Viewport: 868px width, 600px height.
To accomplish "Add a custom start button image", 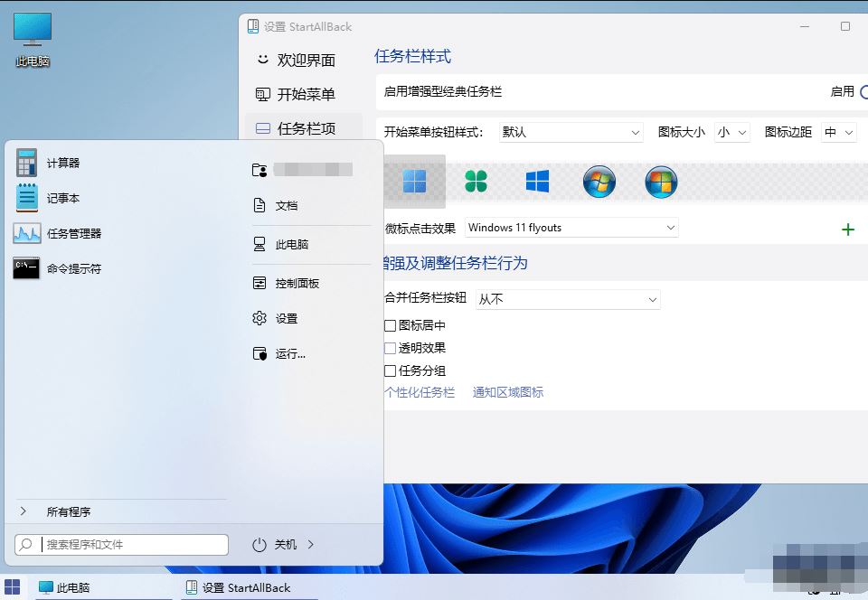I will click(x=848, y=229).
